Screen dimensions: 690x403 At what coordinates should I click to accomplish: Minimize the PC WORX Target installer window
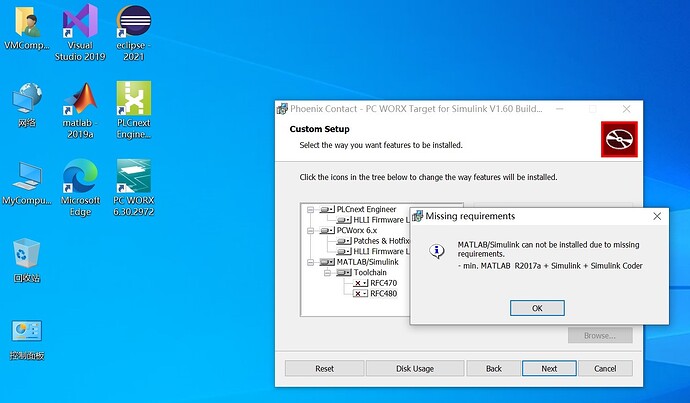[x=559, y=109]
